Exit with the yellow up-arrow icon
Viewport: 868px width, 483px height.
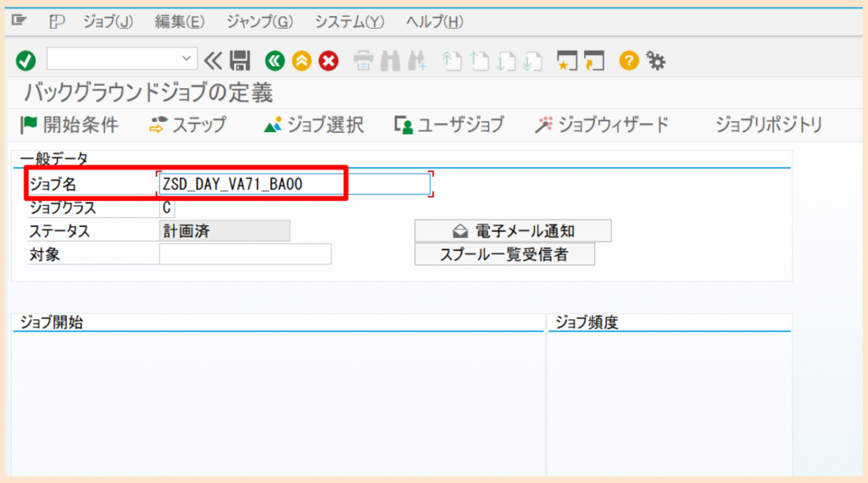pyautogui.click(x=302, y=61)
